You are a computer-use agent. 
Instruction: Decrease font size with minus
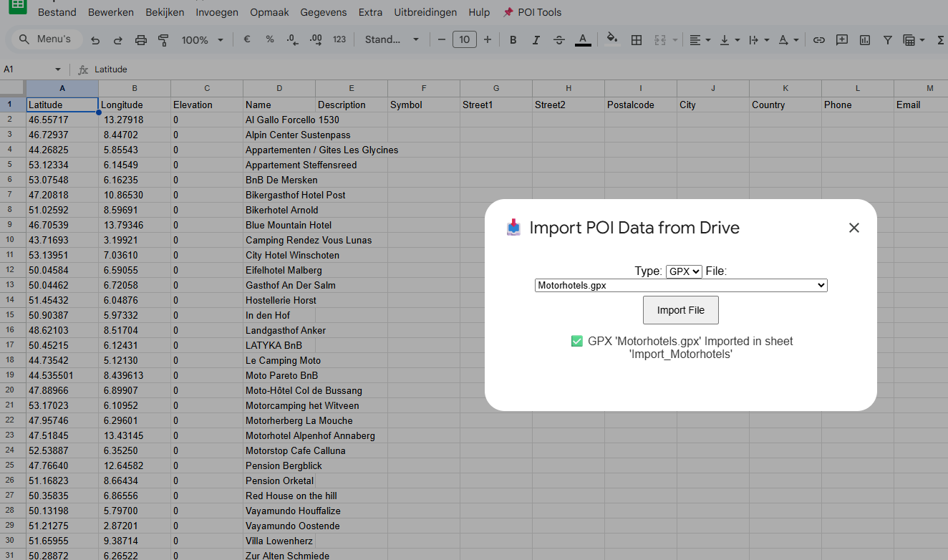pyautogui.click(x=442, y=39)
